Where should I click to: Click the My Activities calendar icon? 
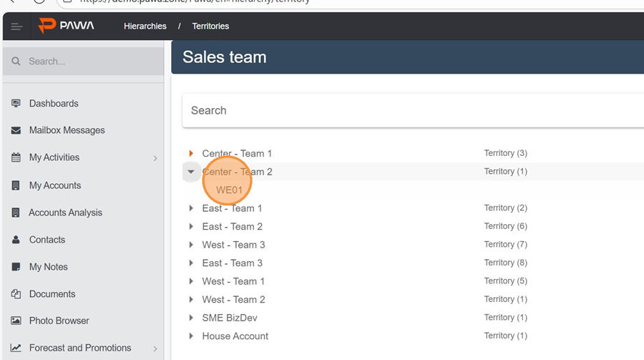coord(16,157)
